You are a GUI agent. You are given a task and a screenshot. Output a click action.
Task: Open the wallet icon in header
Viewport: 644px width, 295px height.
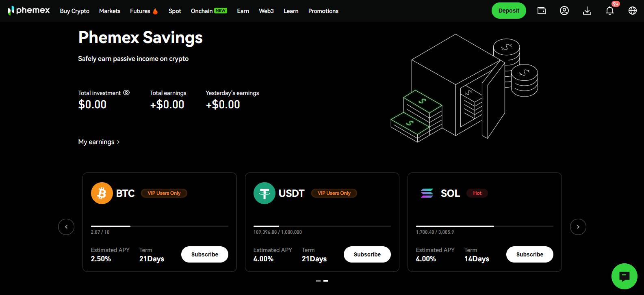point(542,11)
